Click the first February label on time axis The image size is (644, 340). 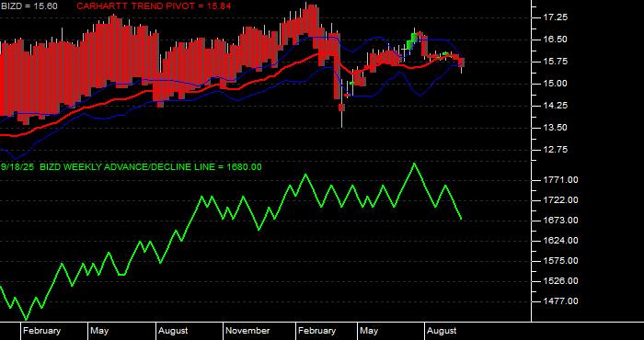pos(42,331)
